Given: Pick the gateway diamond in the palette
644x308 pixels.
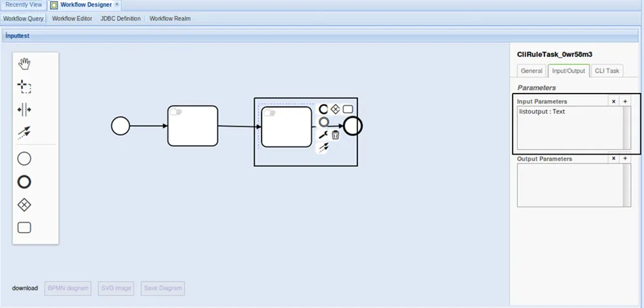Looking at the screenshot, I should pyautogui.click(x=24, y=205).
